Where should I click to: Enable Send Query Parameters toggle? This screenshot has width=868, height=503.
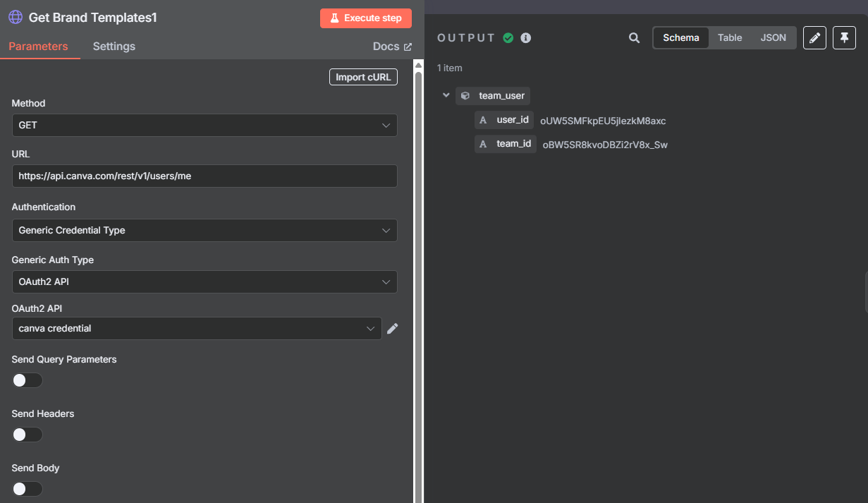tap(27, 380)
